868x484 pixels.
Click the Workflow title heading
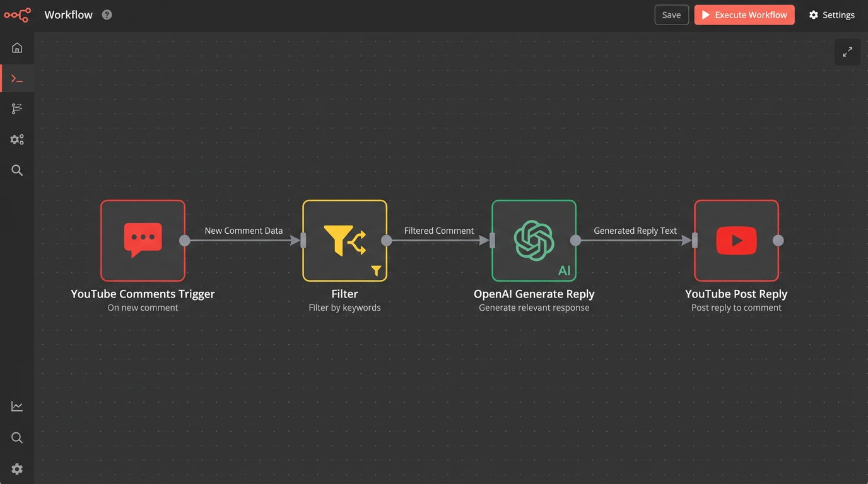(68, 14)
